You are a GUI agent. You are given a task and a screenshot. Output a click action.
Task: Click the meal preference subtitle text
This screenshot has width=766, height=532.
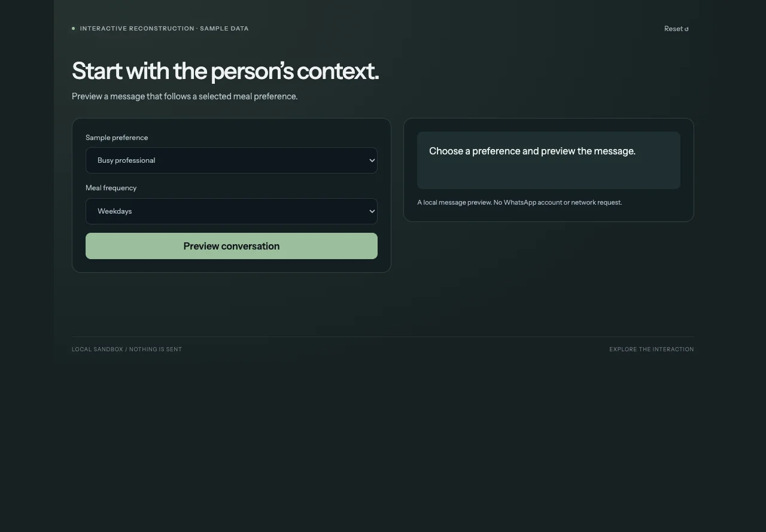184,96
